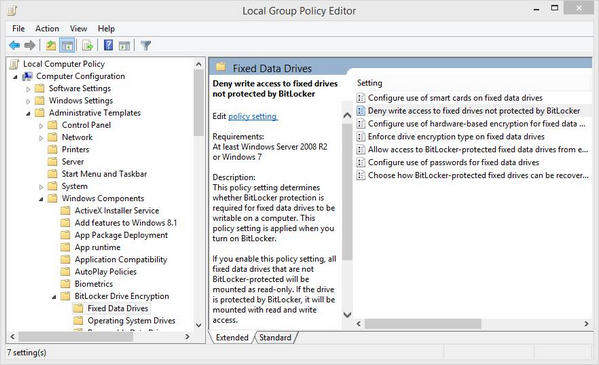Click the folder icon for Start Menu and Taskbar
This screenshot has height=365, width=599.
[x=53, y=174]
